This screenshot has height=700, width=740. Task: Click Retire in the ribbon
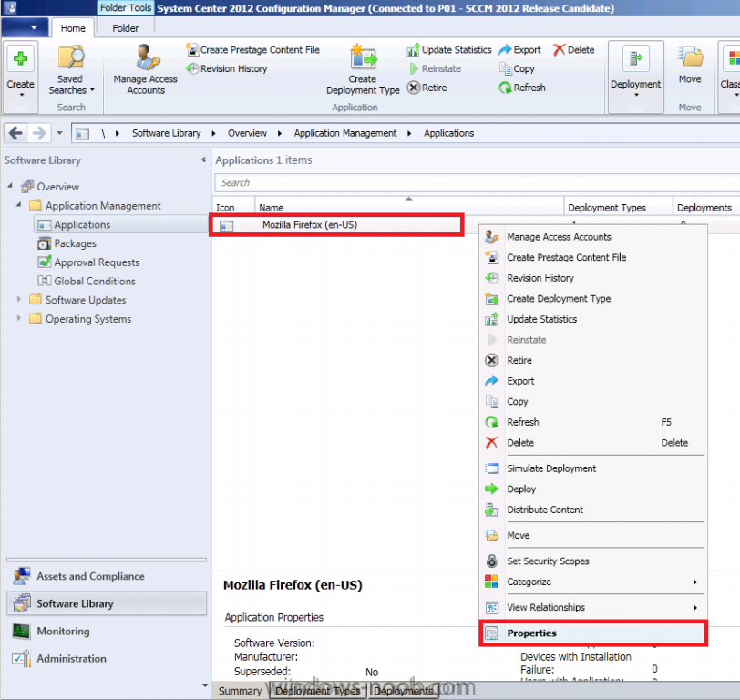pos(427,87)
